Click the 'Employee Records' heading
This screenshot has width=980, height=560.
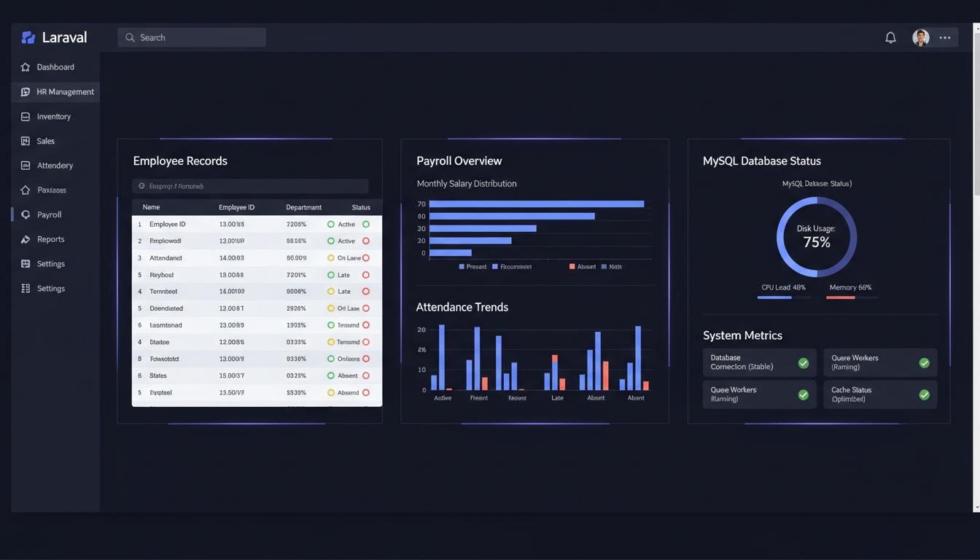pyautogui.click(x=180, y=161)
